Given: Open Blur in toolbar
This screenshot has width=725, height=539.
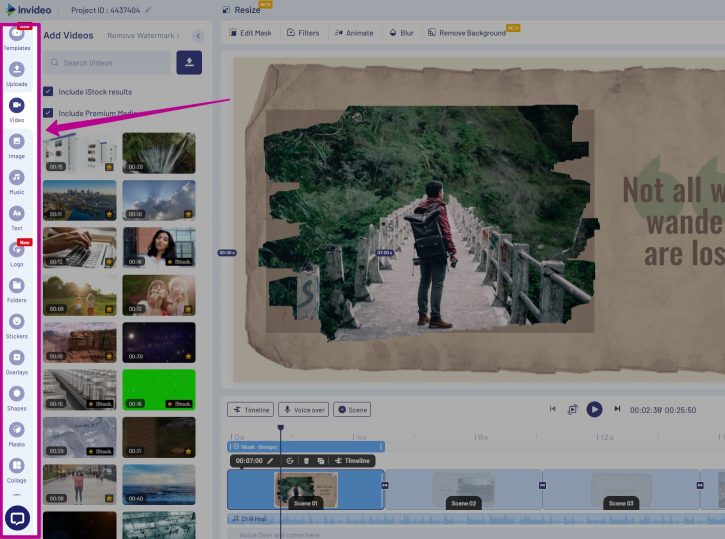Looking at the screenshot, I should [401, 33].
